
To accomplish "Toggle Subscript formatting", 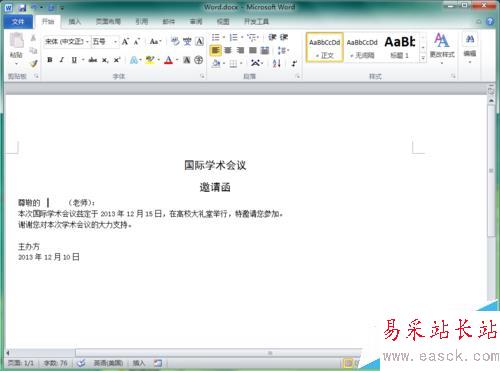I will (x=105, y=60).
